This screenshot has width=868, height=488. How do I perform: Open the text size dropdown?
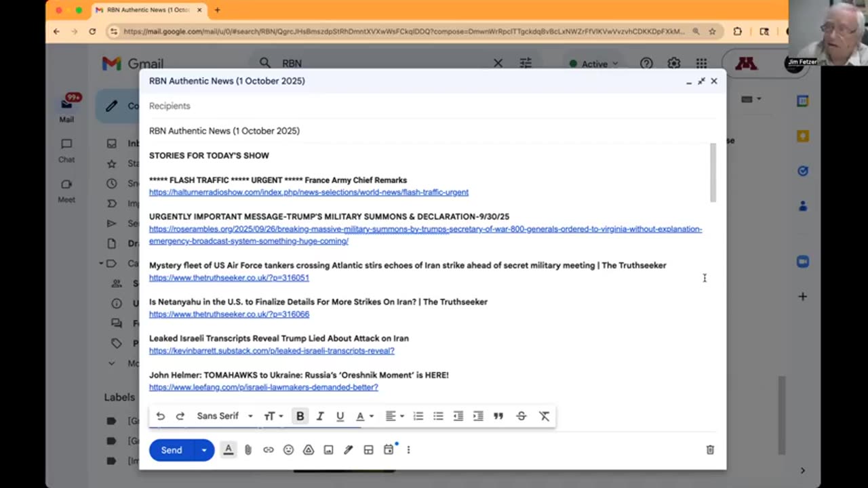coord(273,416)
